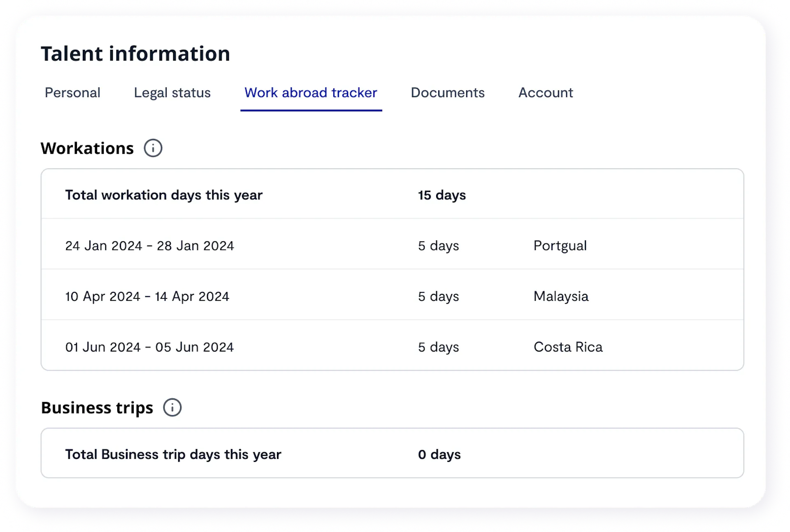Click the 10 Apr 2024 date range
Image resolution: width=790 pixels, height=532 pixels.
point(147,296)
